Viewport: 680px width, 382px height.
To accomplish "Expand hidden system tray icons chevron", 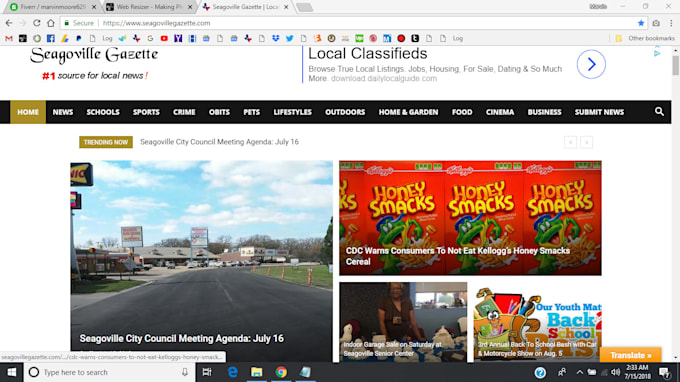I will coord(579,372).
